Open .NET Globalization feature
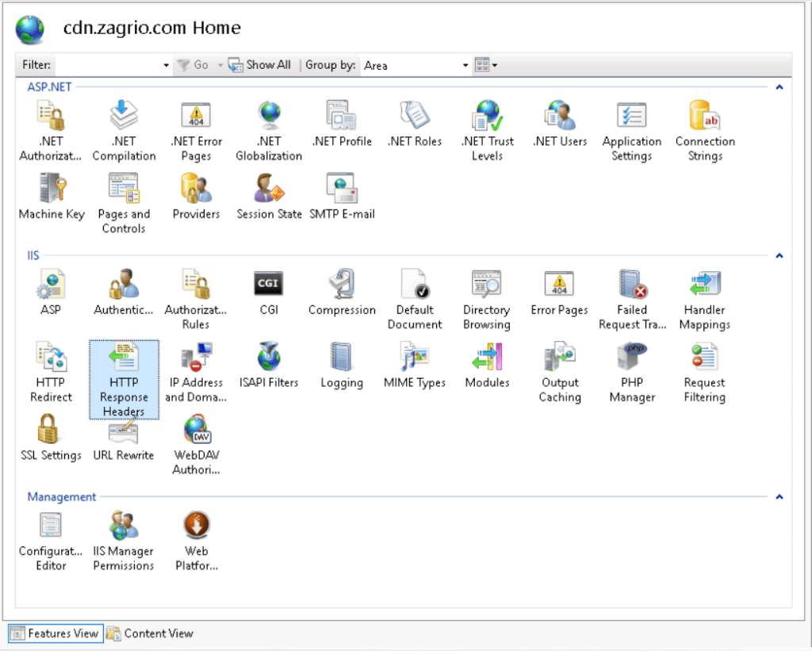 pos(269,131)
